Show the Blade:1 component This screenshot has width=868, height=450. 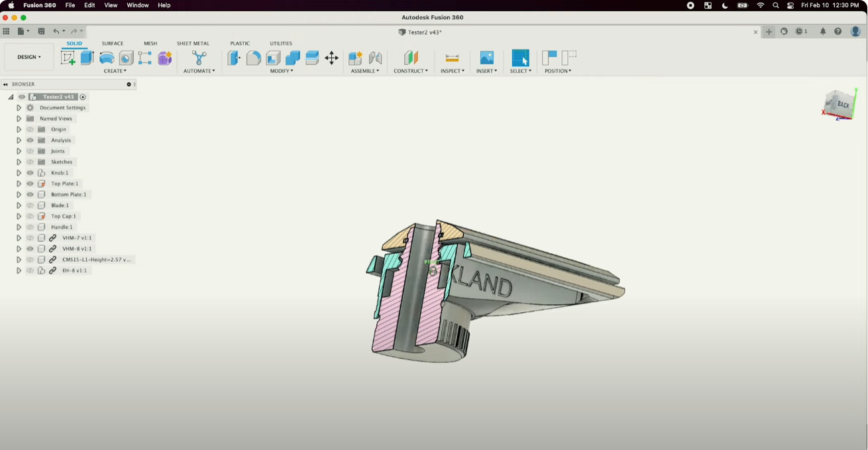click(30, 205)
